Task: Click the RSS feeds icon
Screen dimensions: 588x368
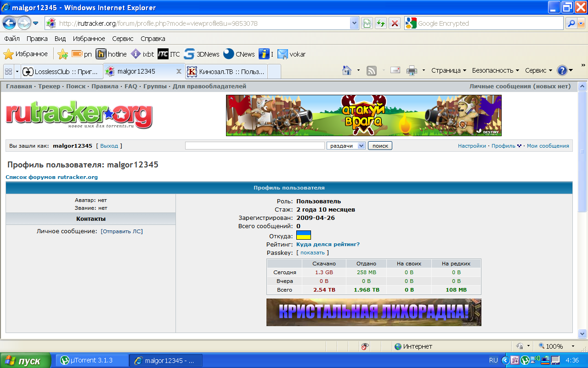Action: 372,70
